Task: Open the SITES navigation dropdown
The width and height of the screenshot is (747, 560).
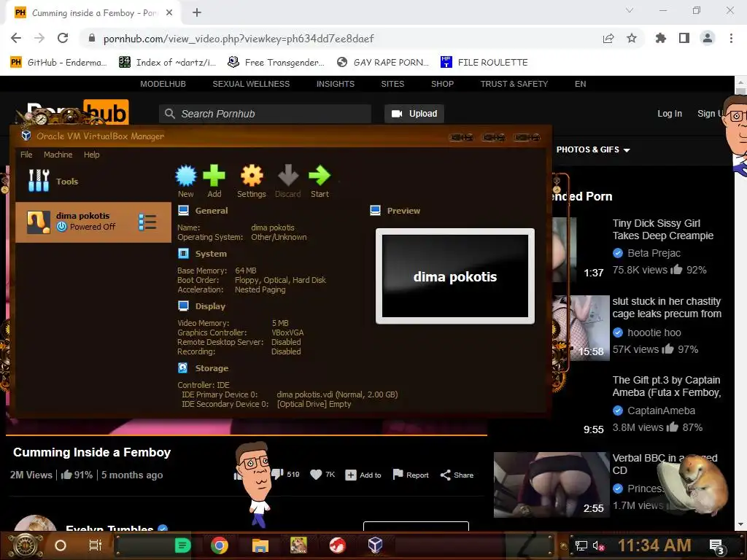Action: click(392, 84)
